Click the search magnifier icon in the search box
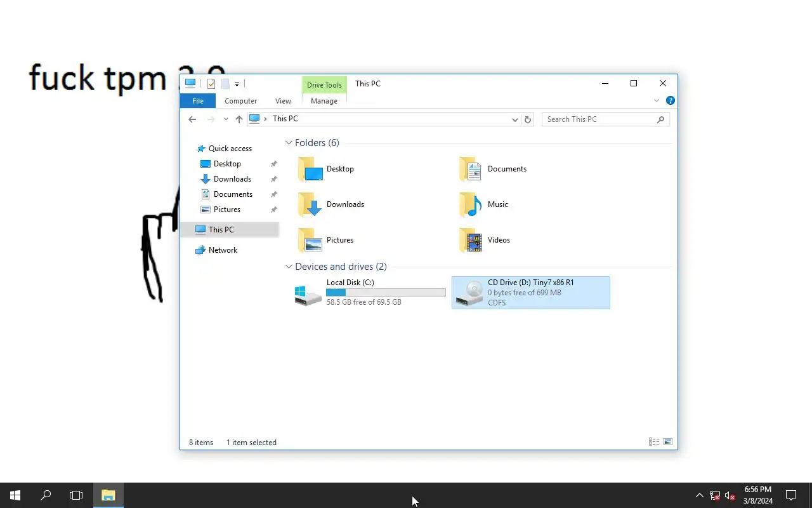 pyautogui.click(x=660, y=119)
